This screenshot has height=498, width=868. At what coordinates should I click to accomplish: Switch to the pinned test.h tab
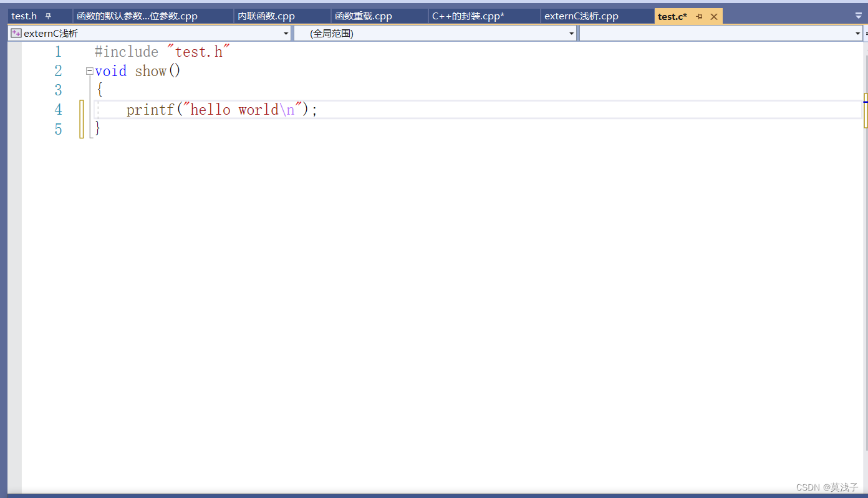[x=24, y=16]
